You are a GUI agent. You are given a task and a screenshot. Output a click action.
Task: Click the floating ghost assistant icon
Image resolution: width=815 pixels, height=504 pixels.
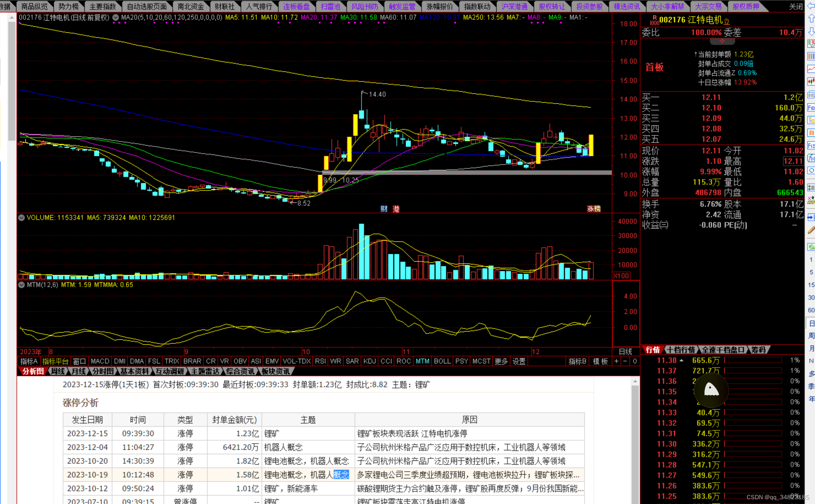pyautogui.click(x=711, y=390)
